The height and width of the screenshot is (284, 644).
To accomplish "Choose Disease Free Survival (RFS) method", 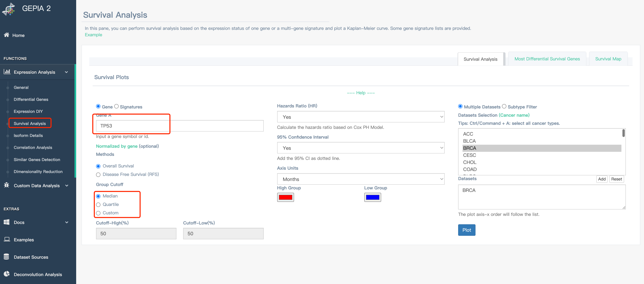I will point(98,175).
